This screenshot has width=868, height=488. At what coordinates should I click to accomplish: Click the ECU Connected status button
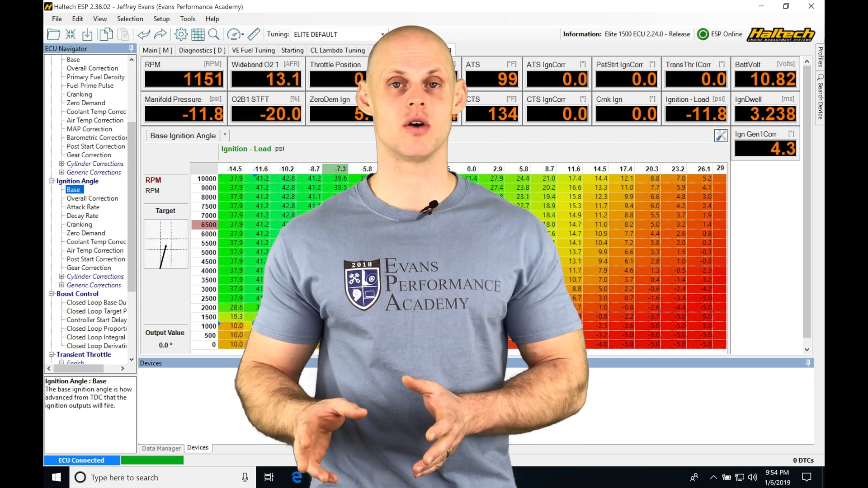tap(81, 460)
